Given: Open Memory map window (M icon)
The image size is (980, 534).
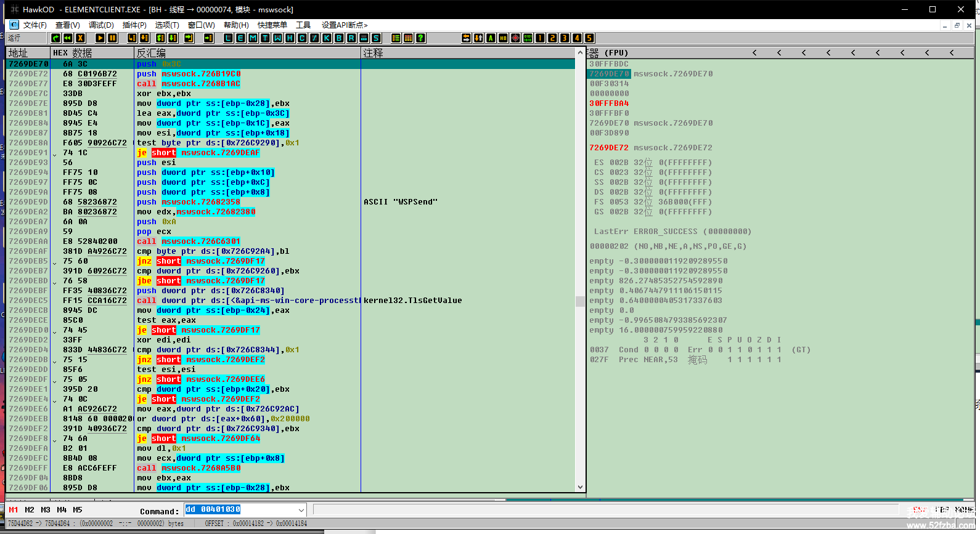Looking at the screenshot, I should pyautogui.click(x=253, y=38).
